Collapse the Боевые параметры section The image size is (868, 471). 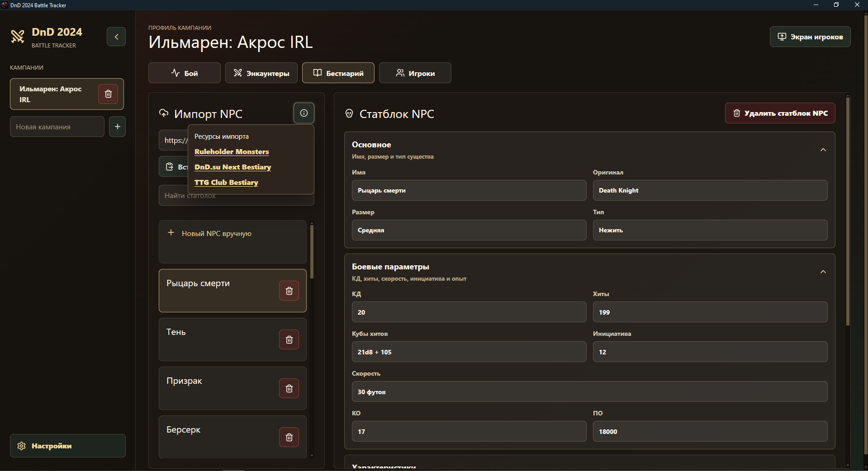click(x=823, y=272)
